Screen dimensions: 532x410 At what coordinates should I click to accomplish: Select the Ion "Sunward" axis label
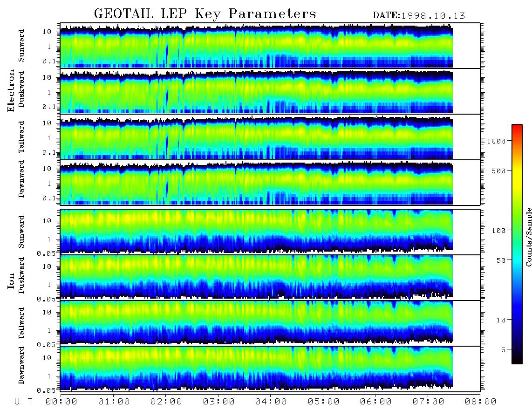pos(21,232)
